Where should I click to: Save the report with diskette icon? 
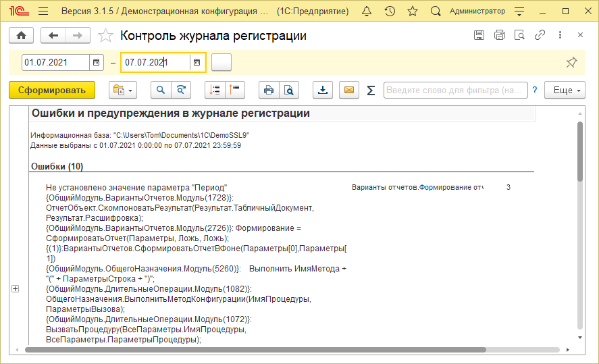479,35
